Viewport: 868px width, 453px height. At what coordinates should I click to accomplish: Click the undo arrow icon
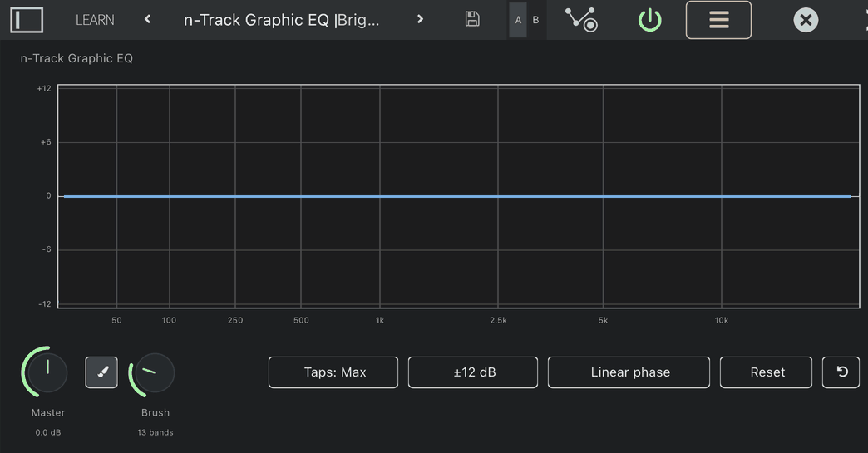pos(841,372)
